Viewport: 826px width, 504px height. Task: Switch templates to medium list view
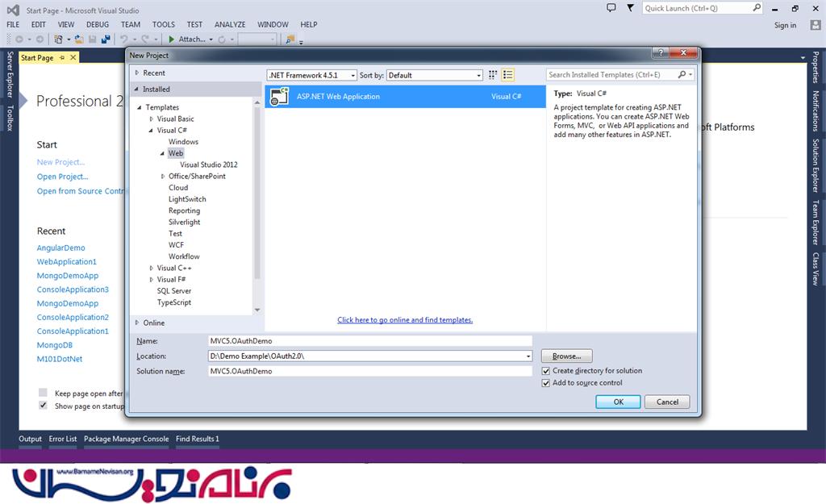[x=507, y=75]
